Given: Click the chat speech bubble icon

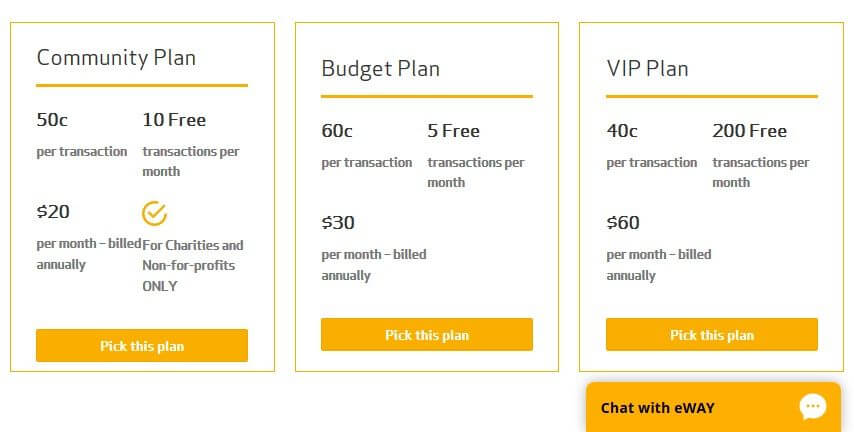Looking at the screenshot, I should [813, 407].
